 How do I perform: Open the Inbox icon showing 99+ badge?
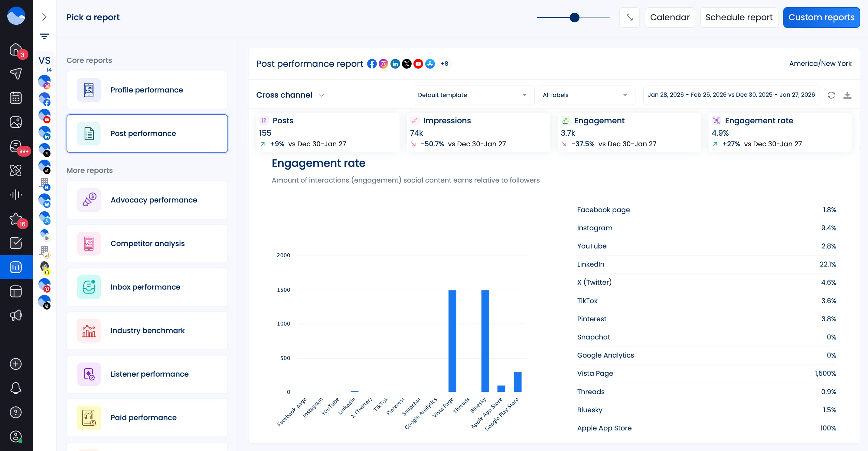point(16,146)
